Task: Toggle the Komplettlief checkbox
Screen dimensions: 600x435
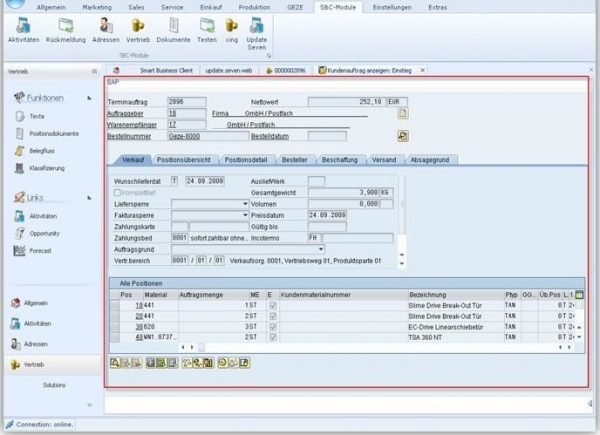Action: (117, 192)
